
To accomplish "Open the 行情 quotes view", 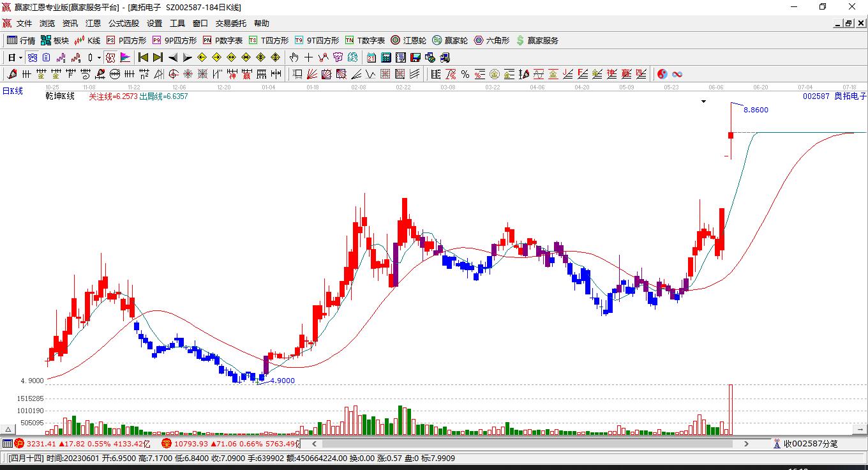I will pos(21,40).
